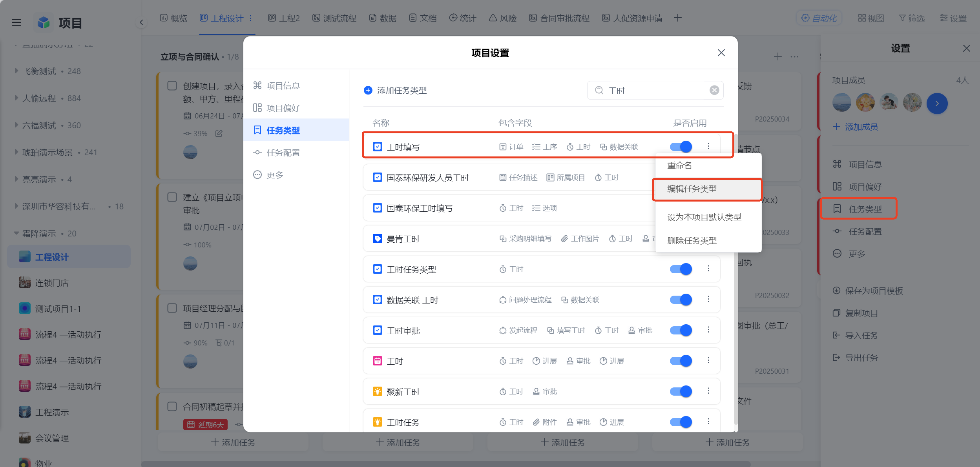Image resolution: width=980 pixels, height=467 pixels.
Task: Open more options for 工时填写 row
Action: [708, 146]
